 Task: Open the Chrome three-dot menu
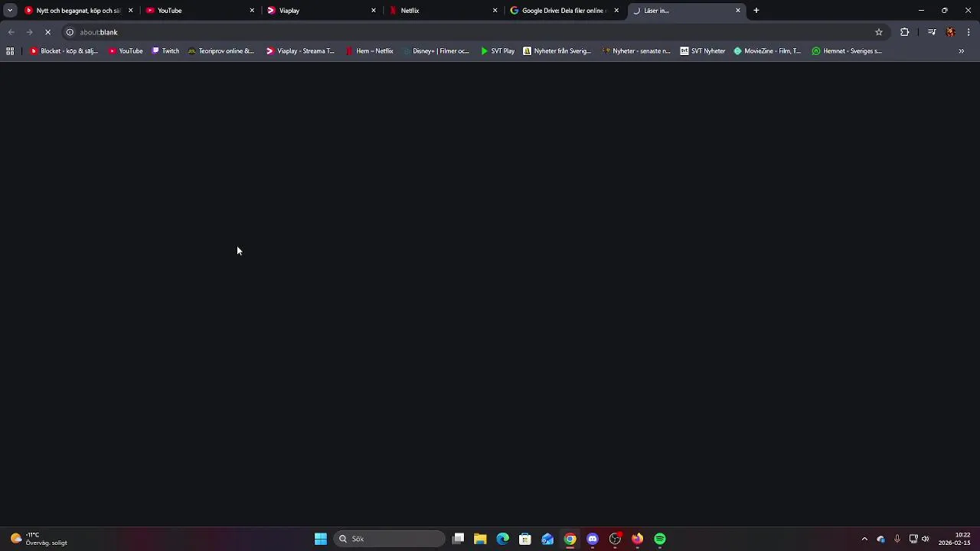(969, 32)
